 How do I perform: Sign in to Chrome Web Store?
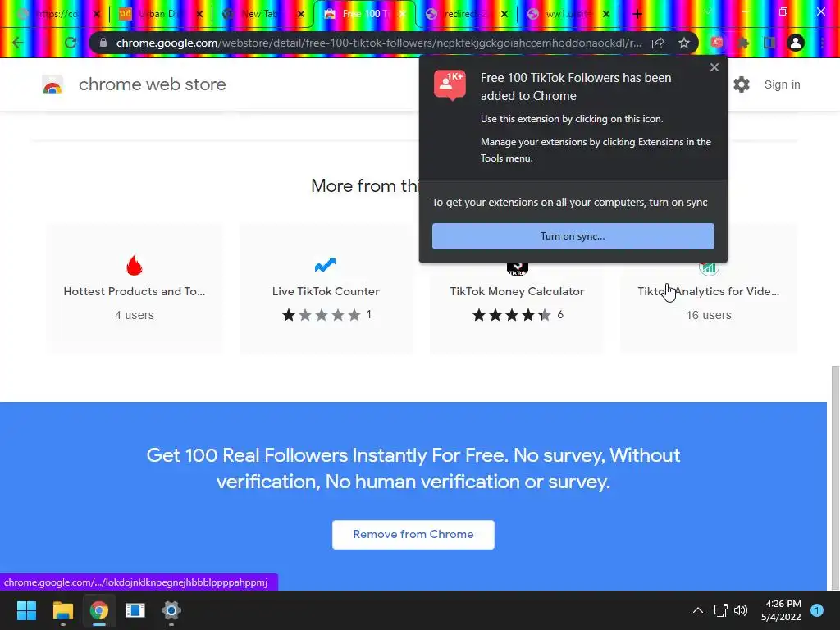click(x=782, y=84)
